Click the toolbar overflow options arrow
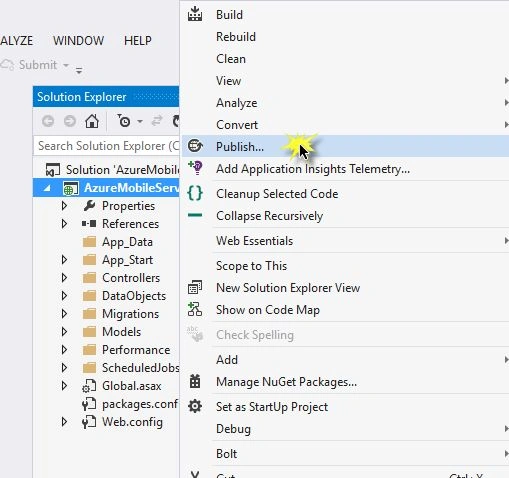 point(79,70)
